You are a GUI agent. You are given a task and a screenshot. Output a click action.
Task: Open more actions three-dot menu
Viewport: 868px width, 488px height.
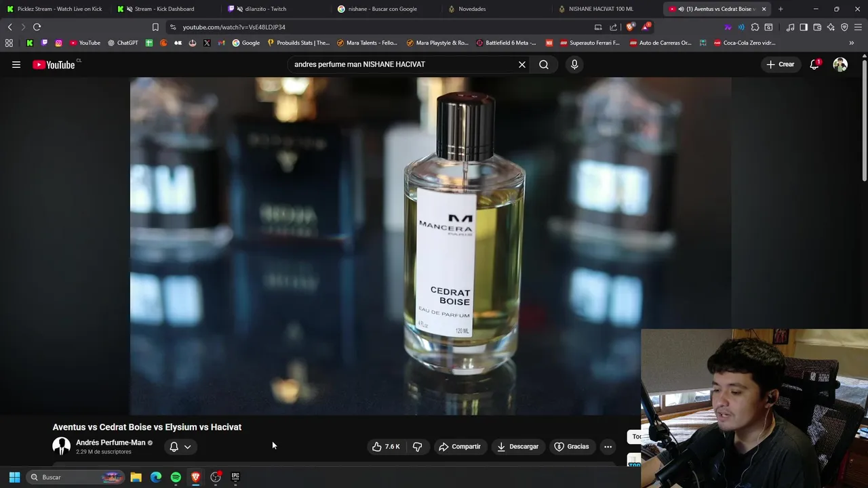click(608, 447)
